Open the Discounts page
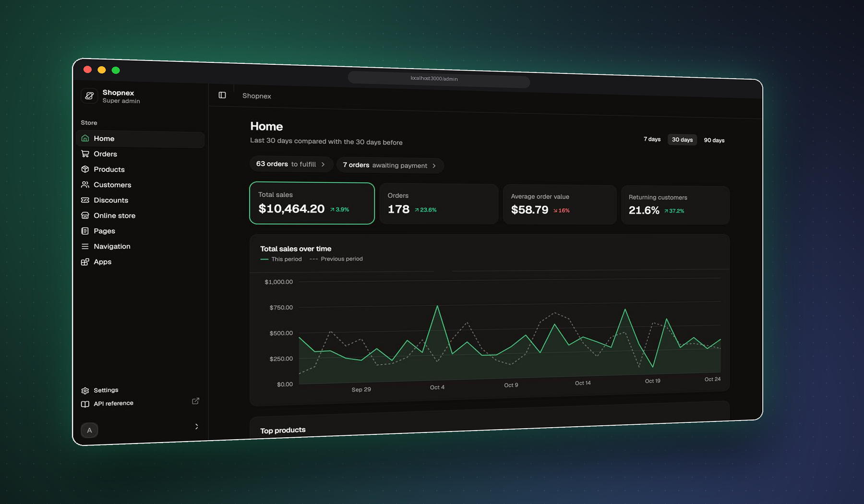 point(140,200)
